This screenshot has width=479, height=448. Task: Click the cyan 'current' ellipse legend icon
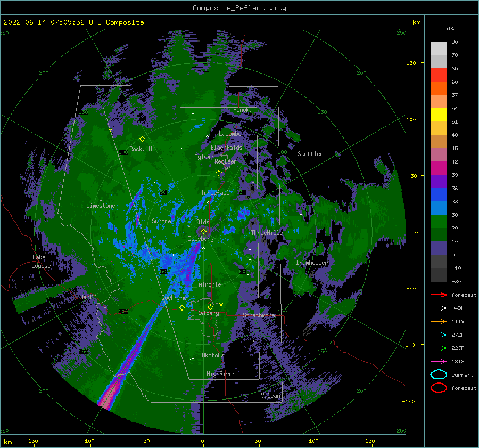tap(439, 374)
